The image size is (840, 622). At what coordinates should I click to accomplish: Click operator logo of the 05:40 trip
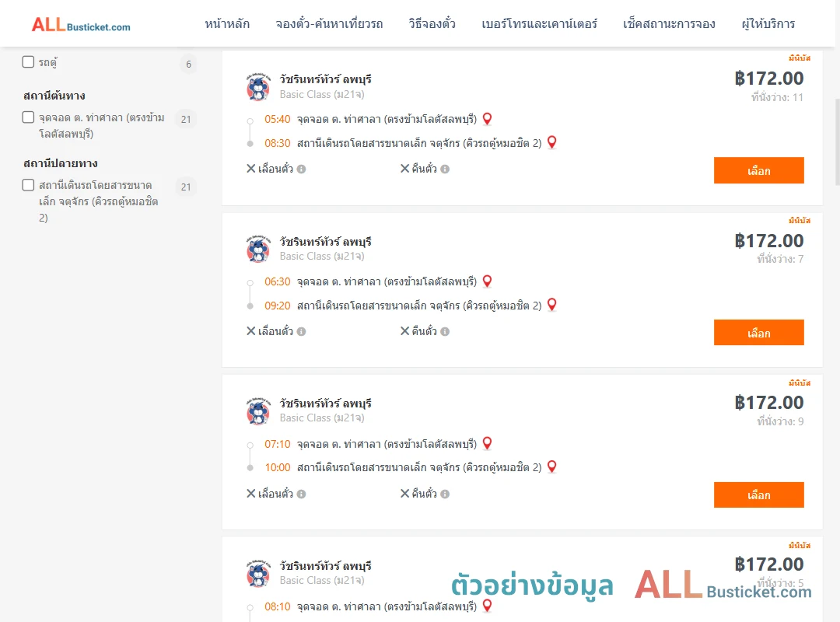[x=258, y=87]
